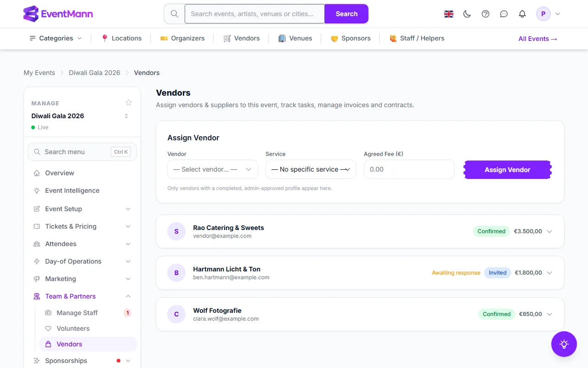
Task: Follow the All Events link
Action: [x=538, y=39]
